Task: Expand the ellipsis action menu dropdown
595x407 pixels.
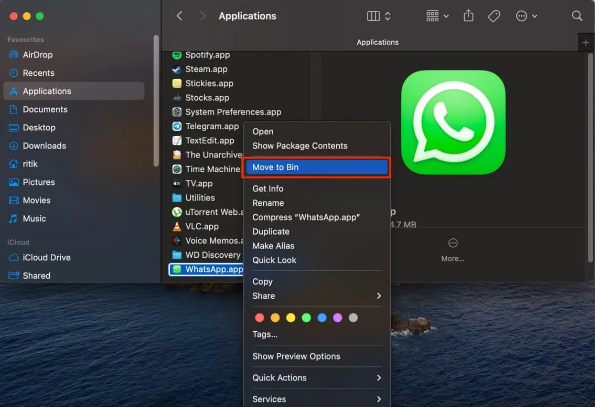Action: 526,16
